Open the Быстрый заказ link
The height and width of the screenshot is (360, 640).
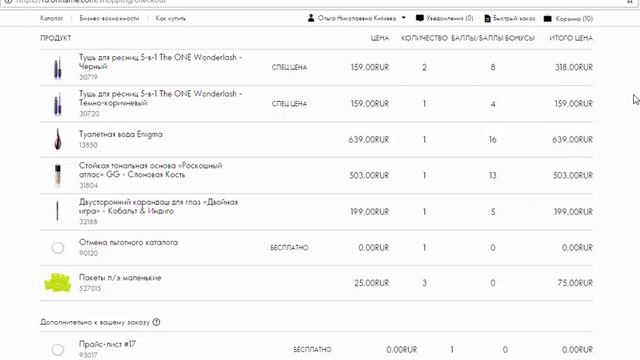[514, 18]
